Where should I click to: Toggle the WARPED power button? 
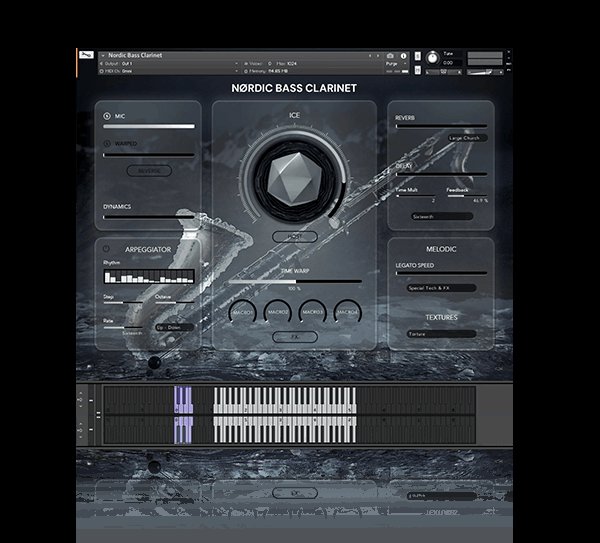107,144
